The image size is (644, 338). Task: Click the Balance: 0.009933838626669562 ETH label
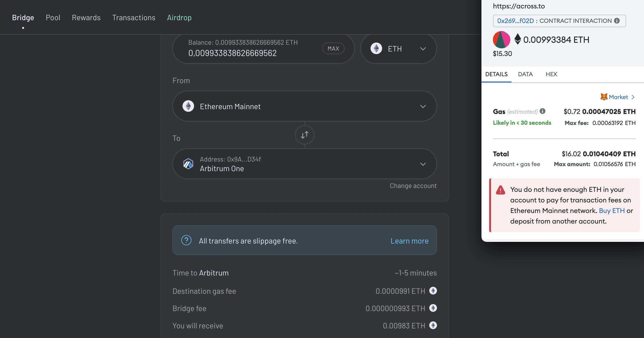point(243,43)
